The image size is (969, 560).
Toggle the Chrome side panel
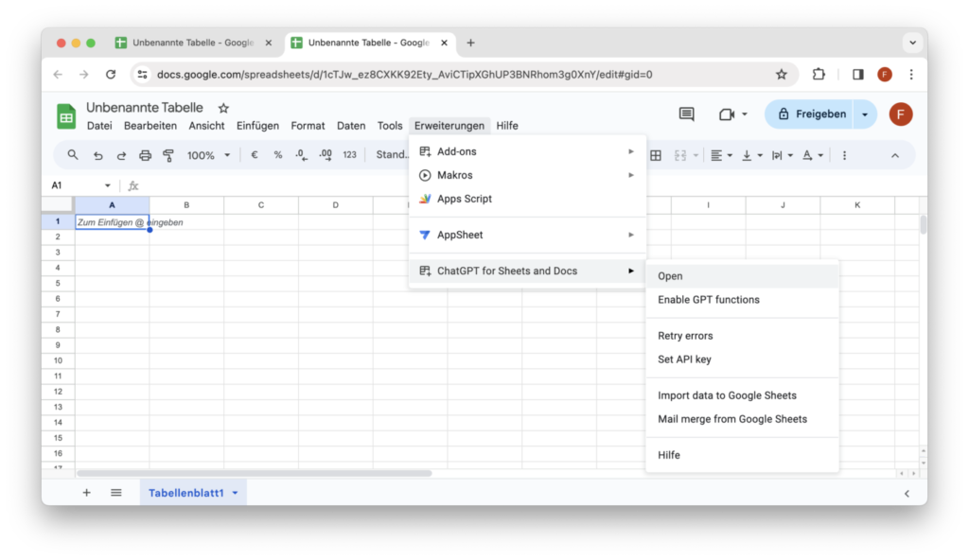[857, 75]
